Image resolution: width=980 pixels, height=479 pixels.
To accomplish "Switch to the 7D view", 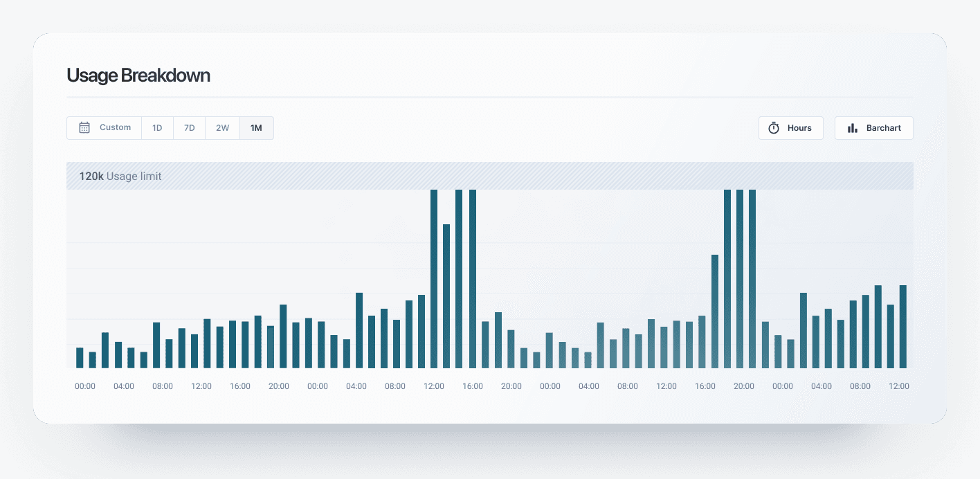I will 189,127.
